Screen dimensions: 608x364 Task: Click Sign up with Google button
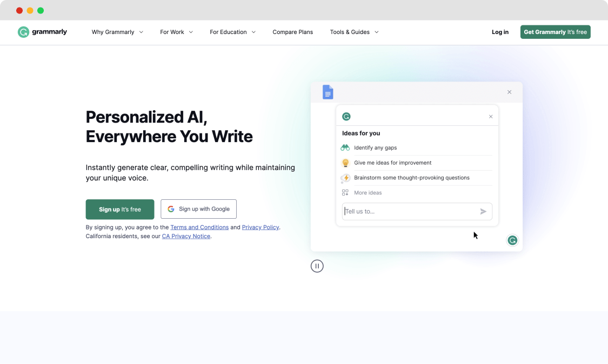click(x=198, y=209)
